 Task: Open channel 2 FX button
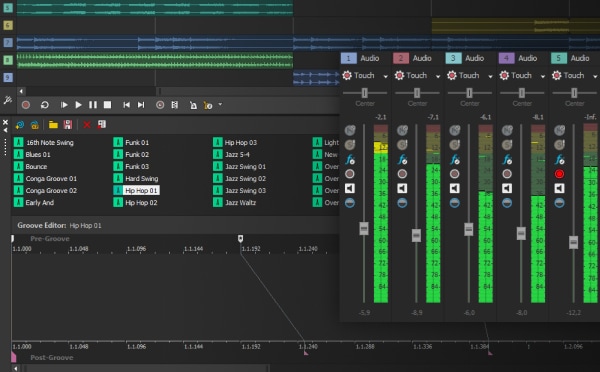[x=403, y=160]
